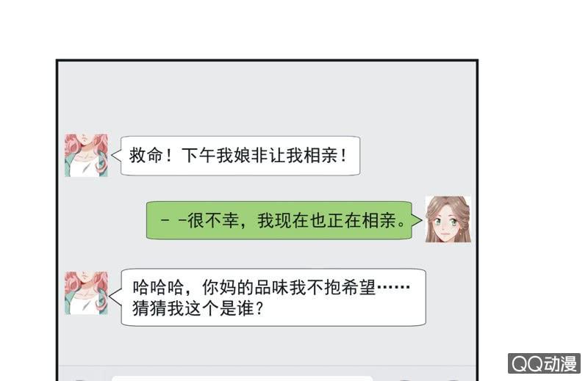Focus the message input field at bottom
The height and width of the screenshot is (381, 588).
point(243,378)
